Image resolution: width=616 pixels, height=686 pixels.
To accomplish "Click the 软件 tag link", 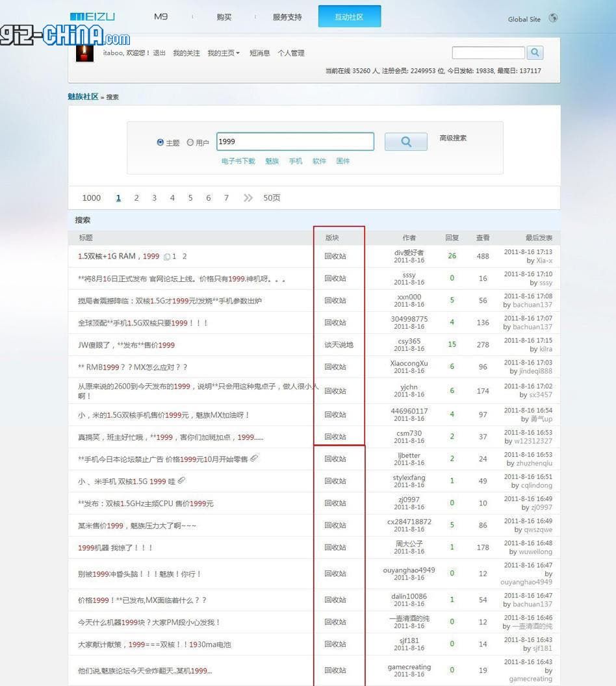I will click(x=319, y=161).
